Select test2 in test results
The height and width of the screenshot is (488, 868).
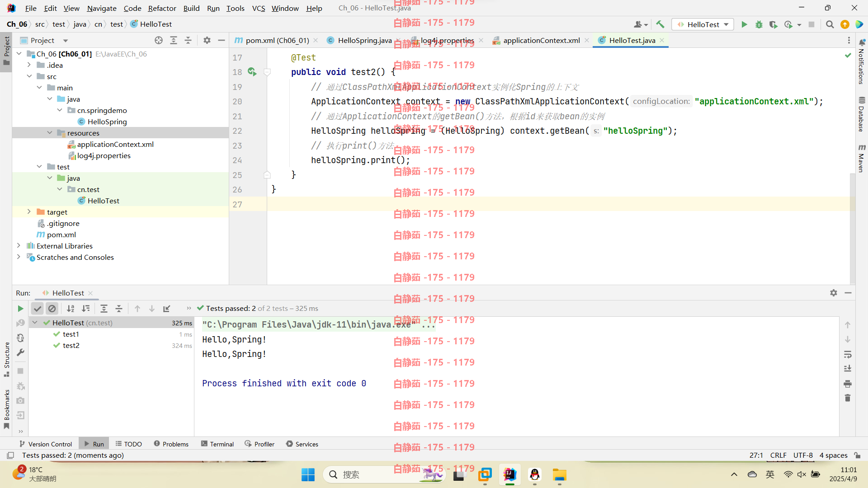[71, 345]
